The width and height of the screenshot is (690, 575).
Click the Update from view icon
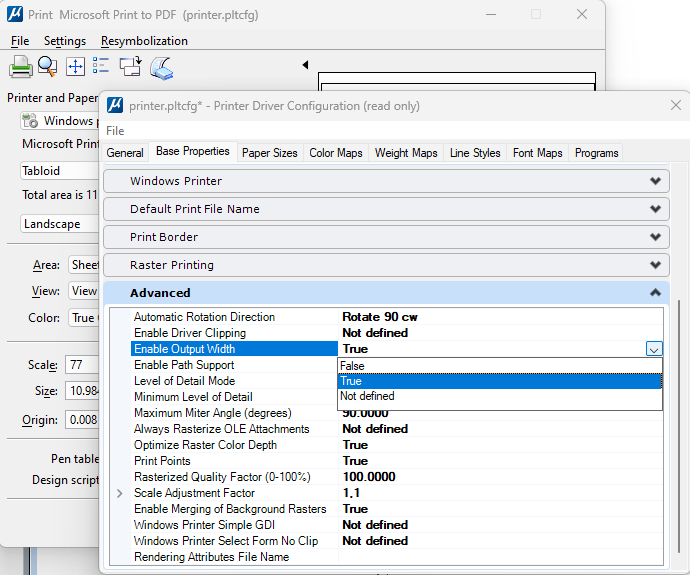click(130, 67)
